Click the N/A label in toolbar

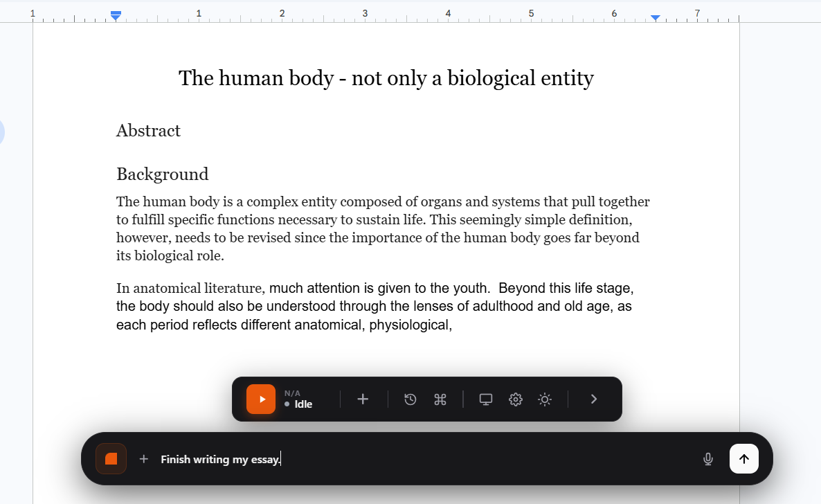[x=292, y=393]
